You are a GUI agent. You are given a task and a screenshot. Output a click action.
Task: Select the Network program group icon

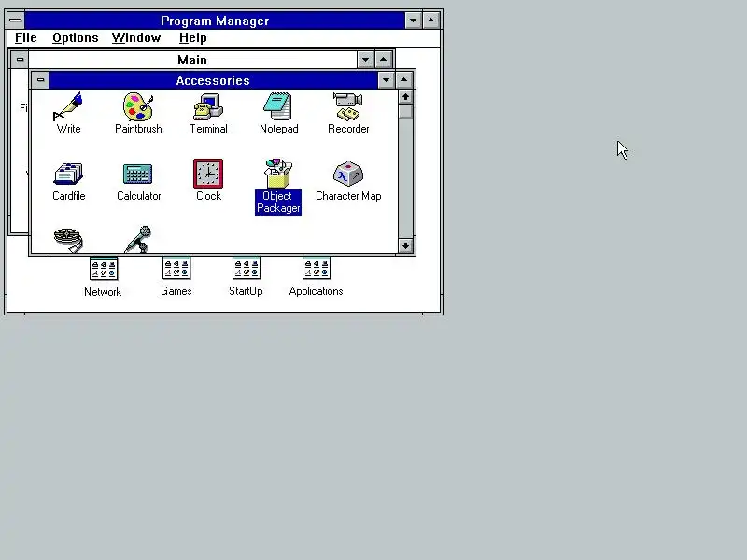(x=103, y=269)
